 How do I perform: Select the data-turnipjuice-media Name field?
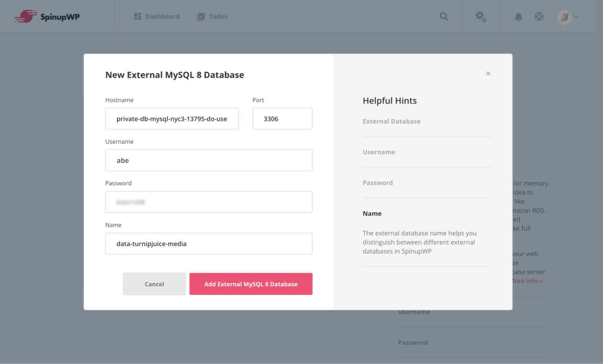point(208,243)
